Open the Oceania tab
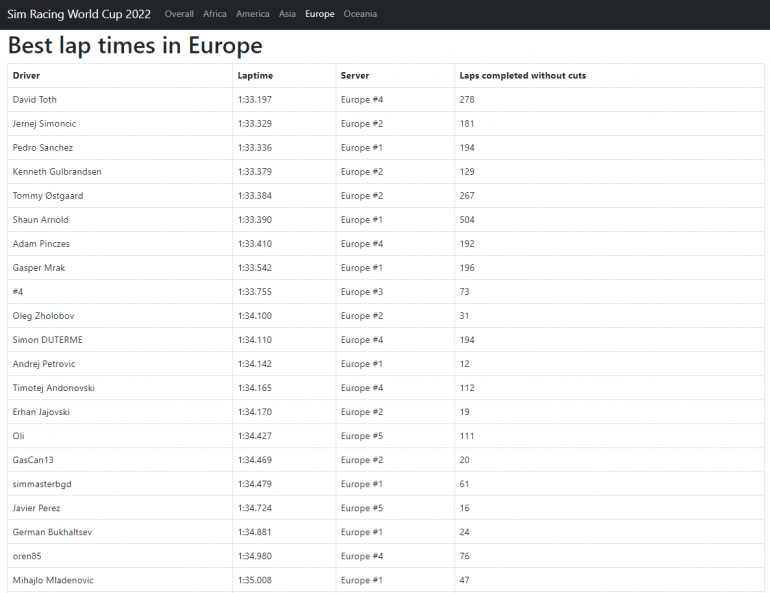Image resolution: width=770 pixels, height=593 pixels. tap(360, 14)
